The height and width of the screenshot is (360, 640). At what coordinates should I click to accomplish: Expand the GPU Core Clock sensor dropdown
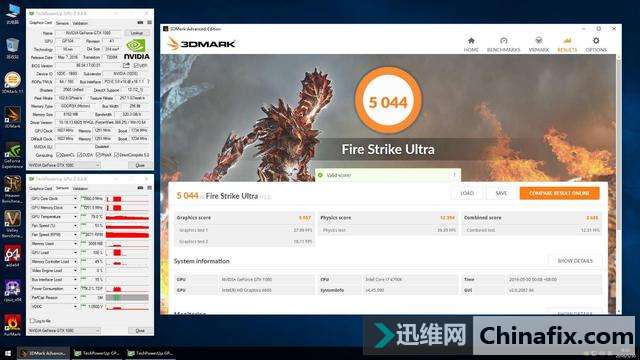[x=75, y=199]
